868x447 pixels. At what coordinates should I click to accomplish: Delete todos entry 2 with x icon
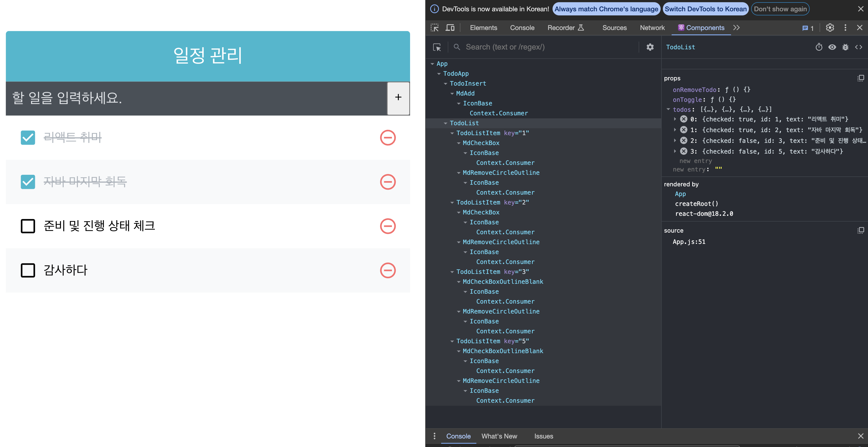point(683,141)
